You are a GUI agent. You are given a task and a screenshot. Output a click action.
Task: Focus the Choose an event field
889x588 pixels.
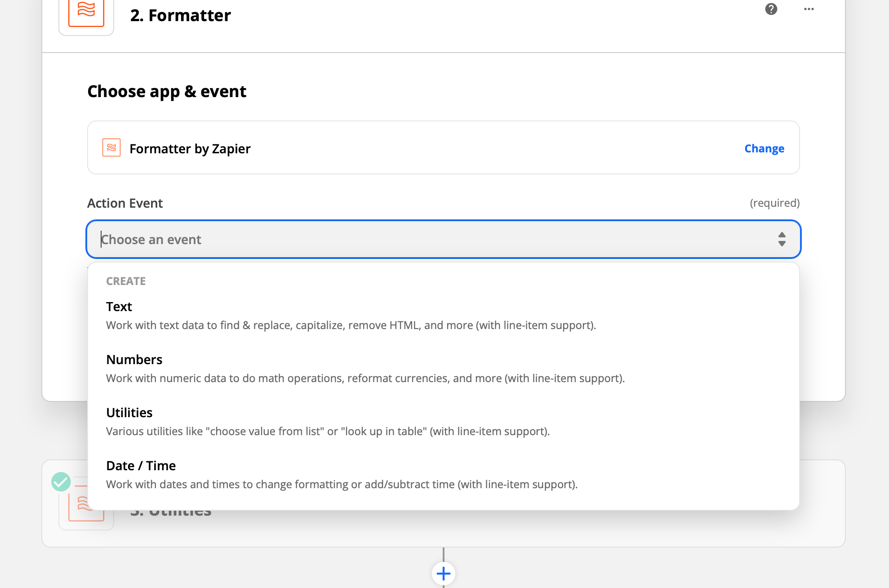(444, 239)
